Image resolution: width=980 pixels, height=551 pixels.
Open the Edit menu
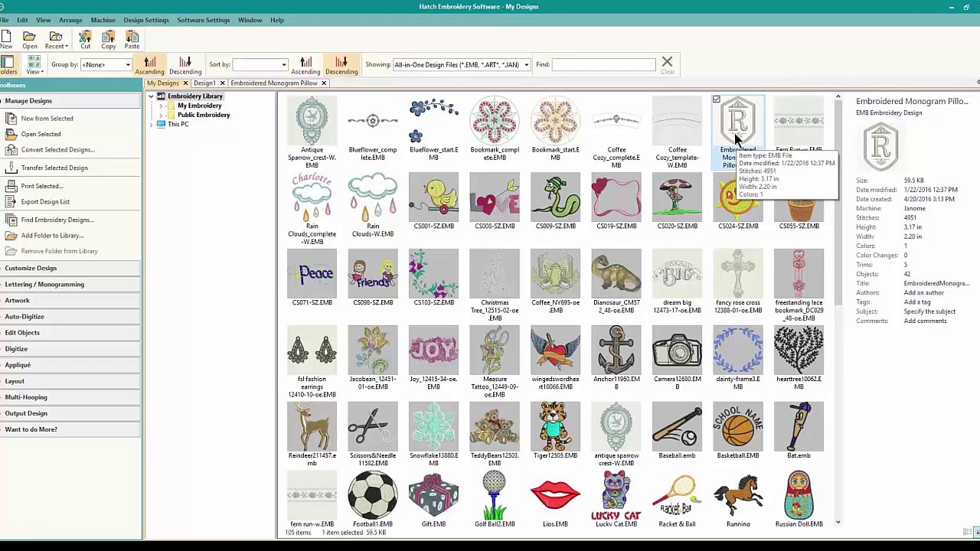22,20
